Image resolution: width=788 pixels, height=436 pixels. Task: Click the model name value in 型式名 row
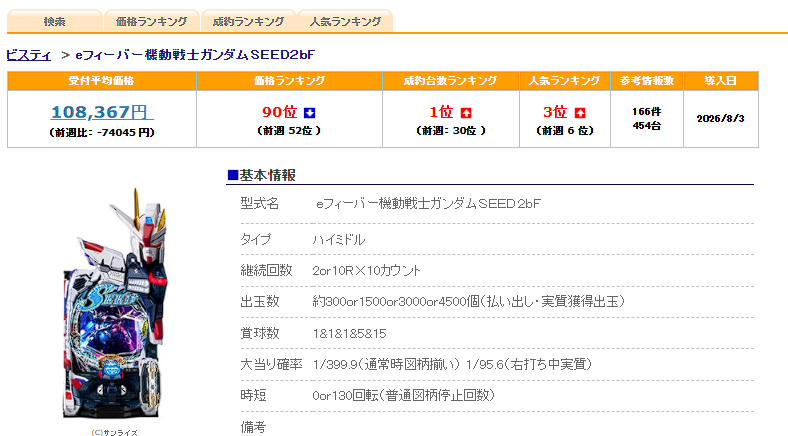pos(429,203)
